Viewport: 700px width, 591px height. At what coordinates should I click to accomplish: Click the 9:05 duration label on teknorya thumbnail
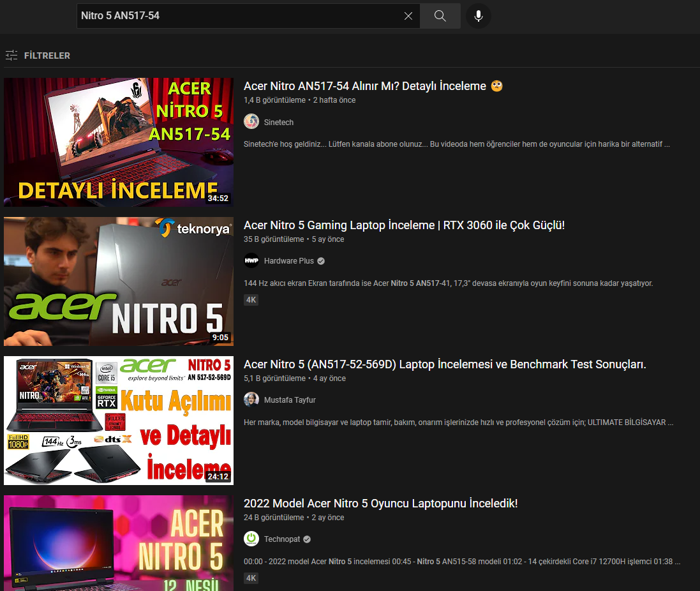220,338
